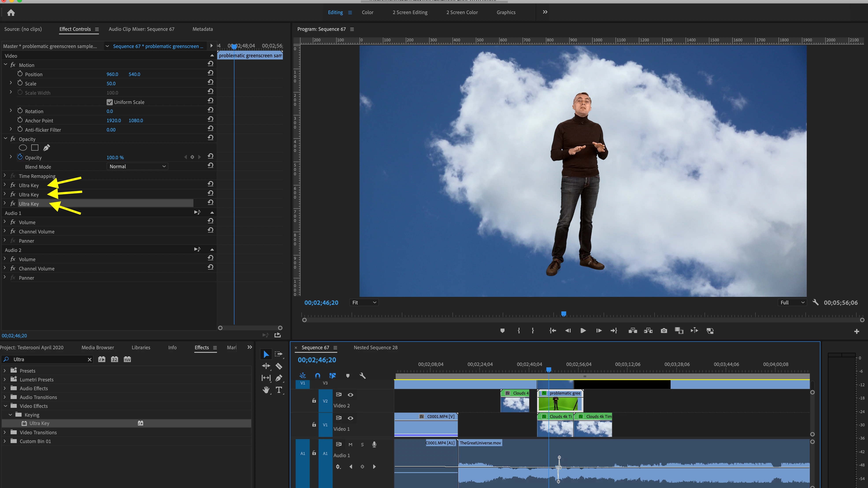The image size is (868, 488).
Task: Click the Position X value 960.0
Action: tap(112, 74)
